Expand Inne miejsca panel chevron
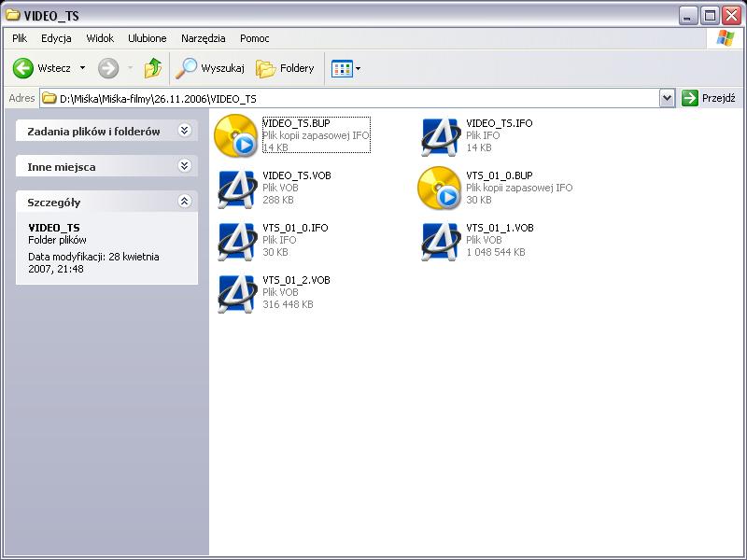Screen dimensions: 747x560 (x=184, y=166)
